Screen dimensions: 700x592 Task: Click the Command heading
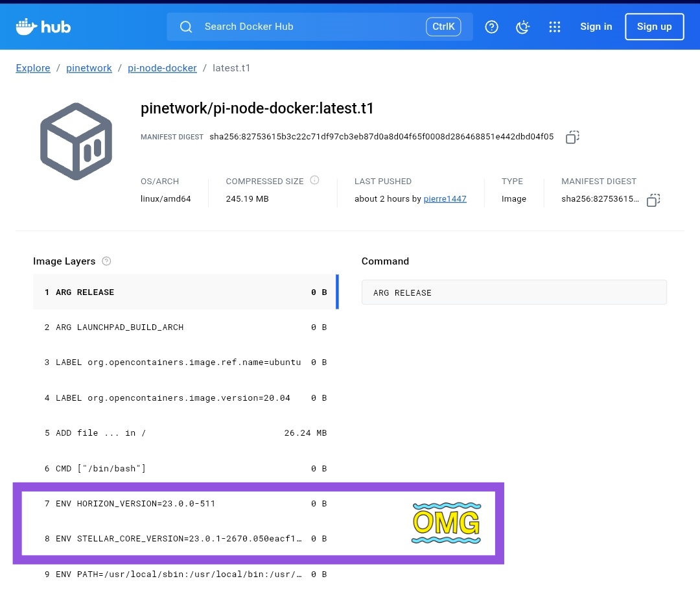click(385, 261)
